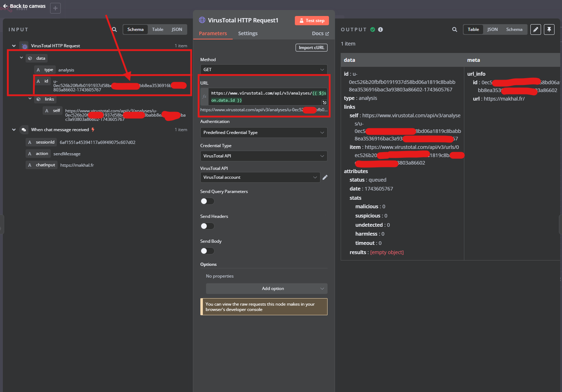Click the links object cube icon
Viewport: 562px width, 392px height.
[x=39, y=99]
